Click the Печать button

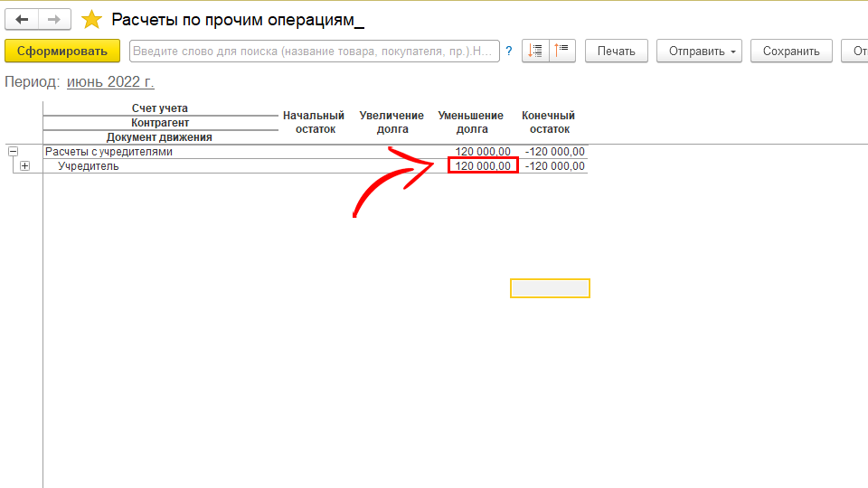click(x=617, y=51)
